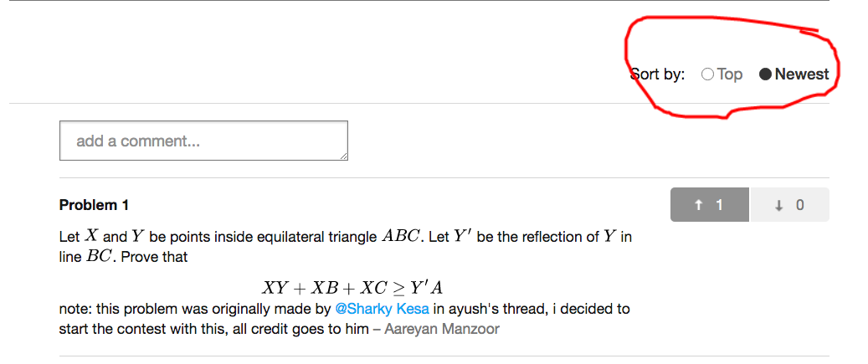Viewport: 868px width, 364px height.
Task: Click the ABC triangle math symbol
Action: (x=402, y=237)
